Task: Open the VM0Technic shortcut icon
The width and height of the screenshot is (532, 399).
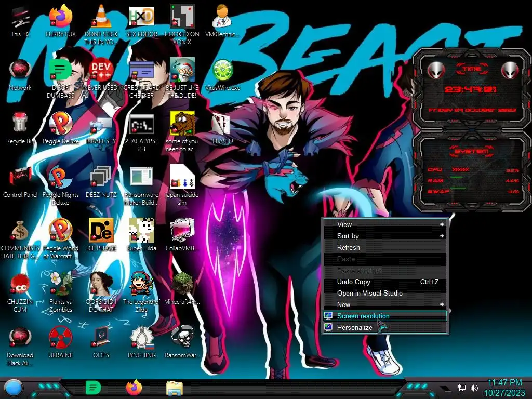Action: pos(222,17)
